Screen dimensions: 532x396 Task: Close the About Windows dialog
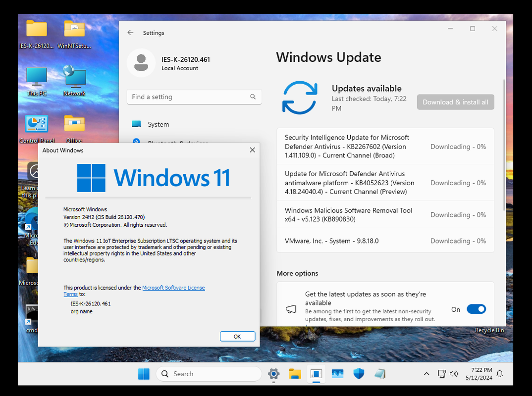click(252, 150)
